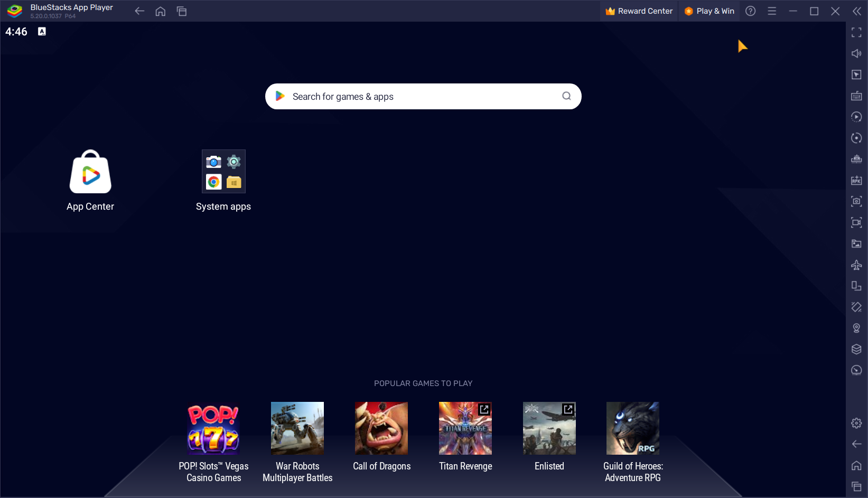Click the "App Center" label text
The image size is (868, 498).
90,206
